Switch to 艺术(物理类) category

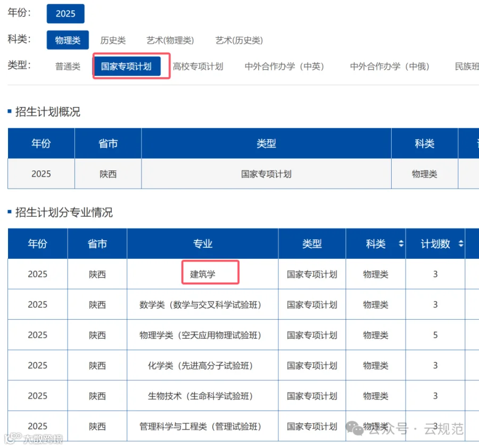coord(170,40)
